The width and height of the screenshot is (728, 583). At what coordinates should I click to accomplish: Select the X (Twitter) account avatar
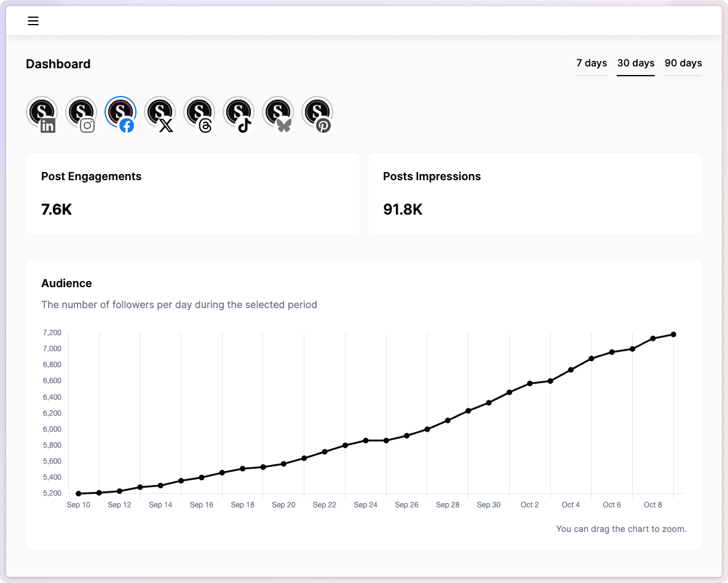coord(160,113)
